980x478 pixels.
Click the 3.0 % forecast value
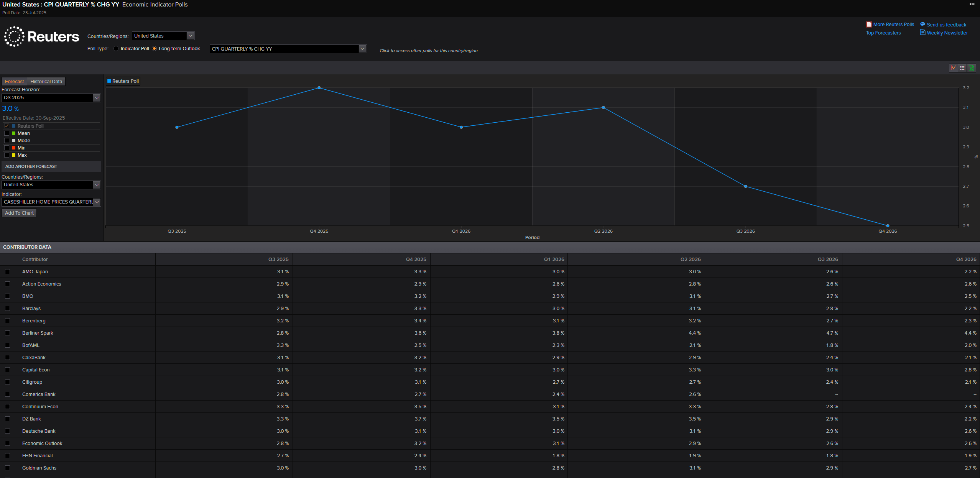tap(10, 109)
